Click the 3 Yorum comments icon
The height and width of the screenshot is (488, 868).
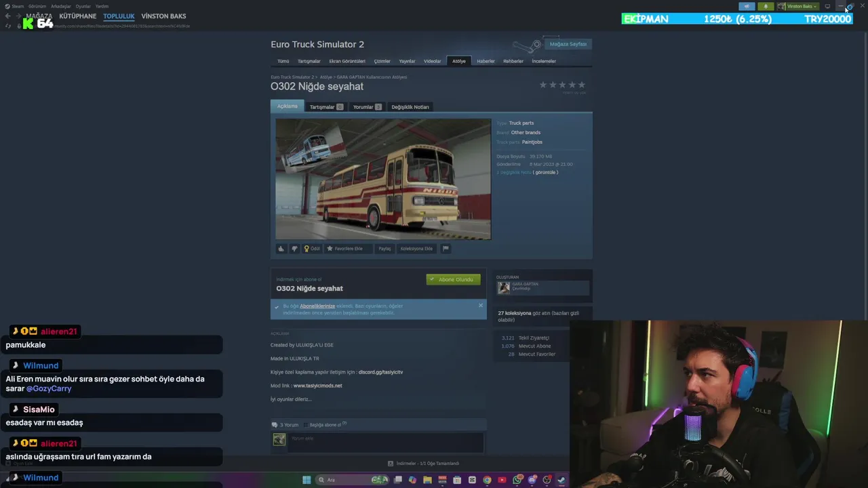275,425
